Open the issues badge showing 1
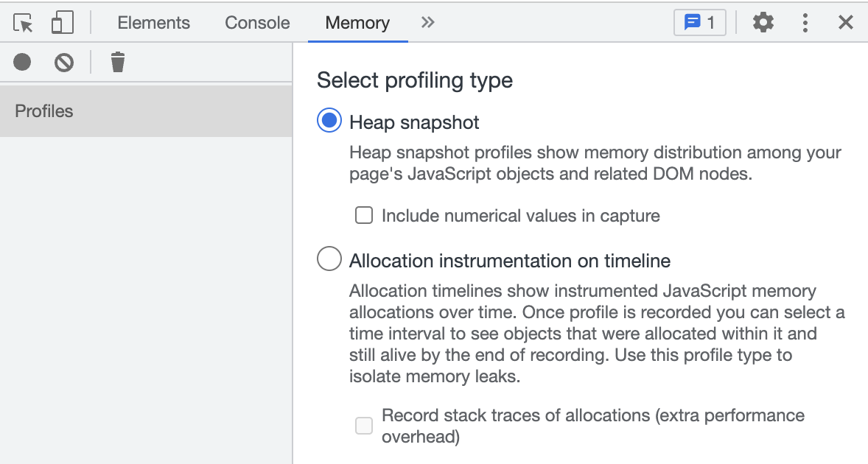 (699, 23)
